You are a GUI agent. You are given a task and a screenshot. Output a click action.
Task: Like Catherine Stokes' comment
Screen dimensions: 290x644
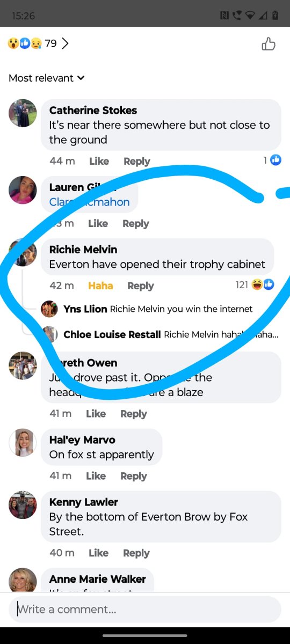99,161
